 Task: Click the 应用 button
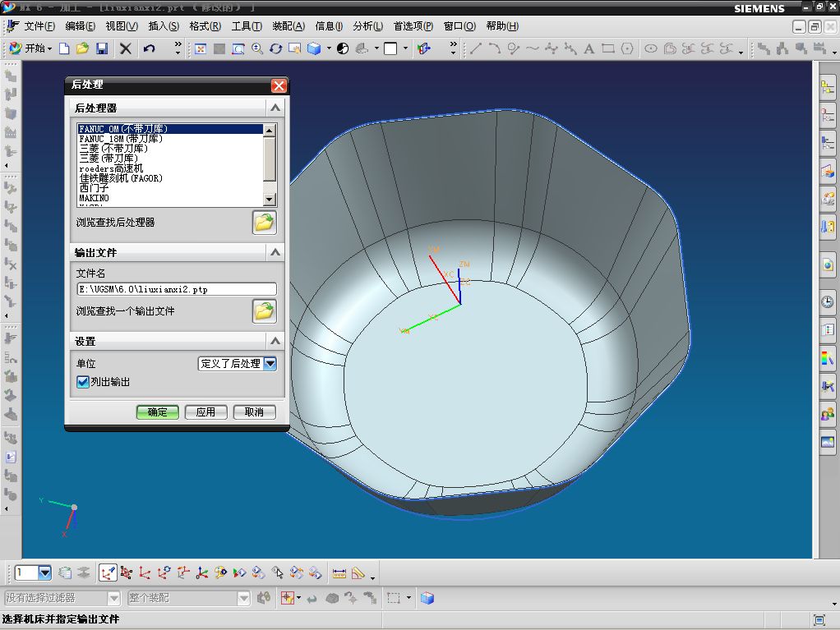(205, 412)
